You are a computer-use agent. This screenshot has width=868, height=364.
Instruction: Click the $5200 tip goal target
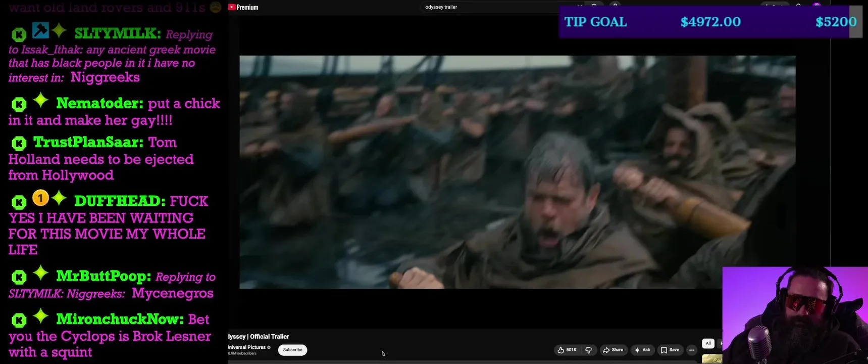[x=836, y=22]
